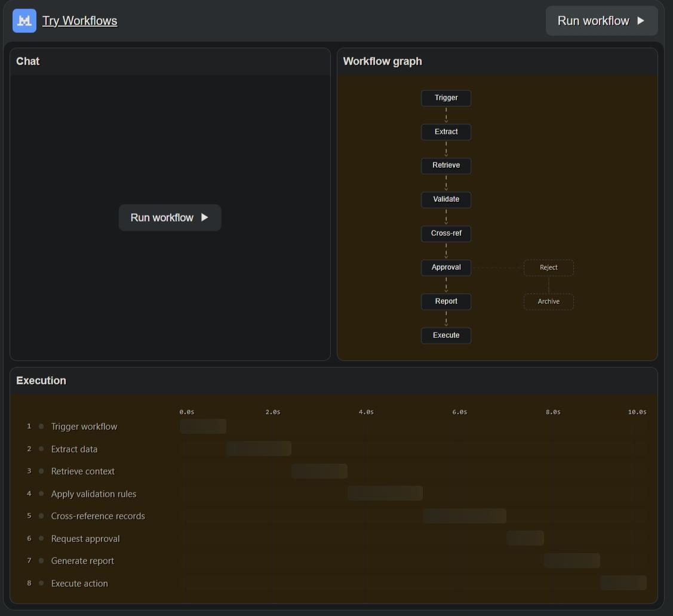The height and width of the screenshot is (616, 673).
Task: Select the Validate graph node
Action: (x=446, y=199)
